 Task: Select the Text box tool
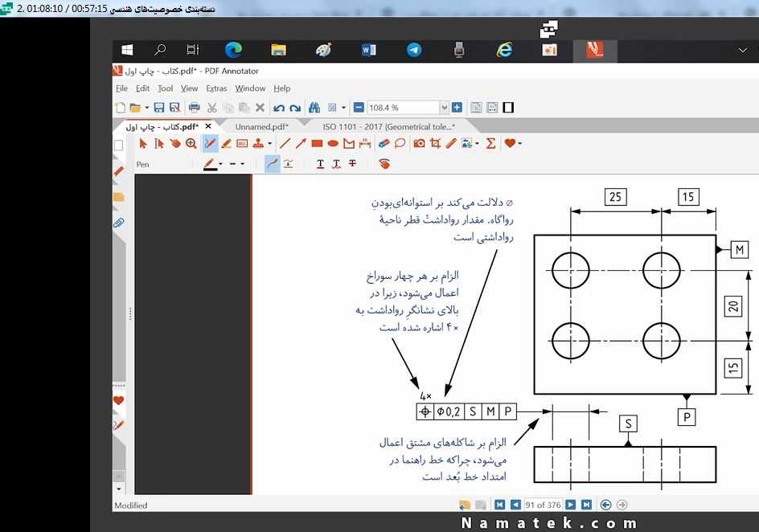click(x=242, y=143)
